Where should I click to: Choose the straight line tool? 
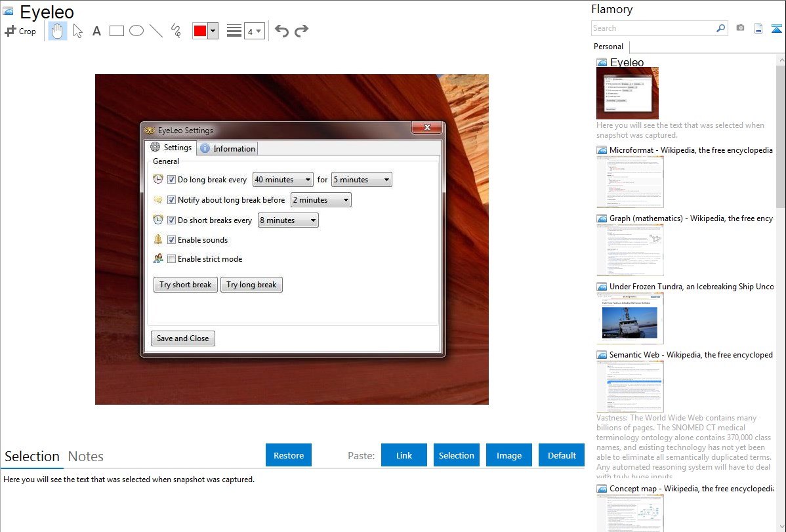(x=156, y=31)
